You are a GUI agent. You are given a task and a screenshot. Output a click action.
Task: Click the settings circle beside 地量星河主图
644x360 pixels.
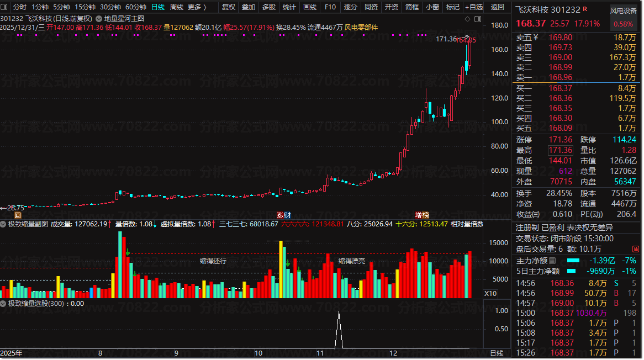point(99,18)
